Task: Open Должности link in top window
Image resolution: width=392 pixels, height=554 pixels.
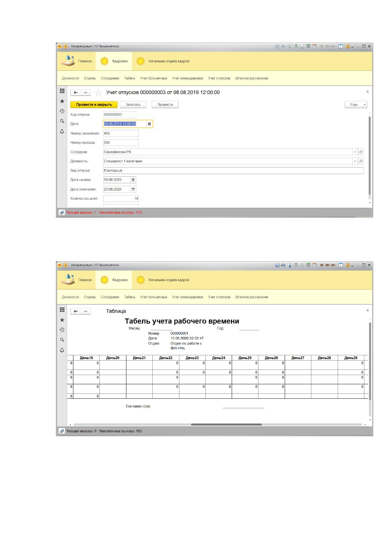Action: coord(70,78)
